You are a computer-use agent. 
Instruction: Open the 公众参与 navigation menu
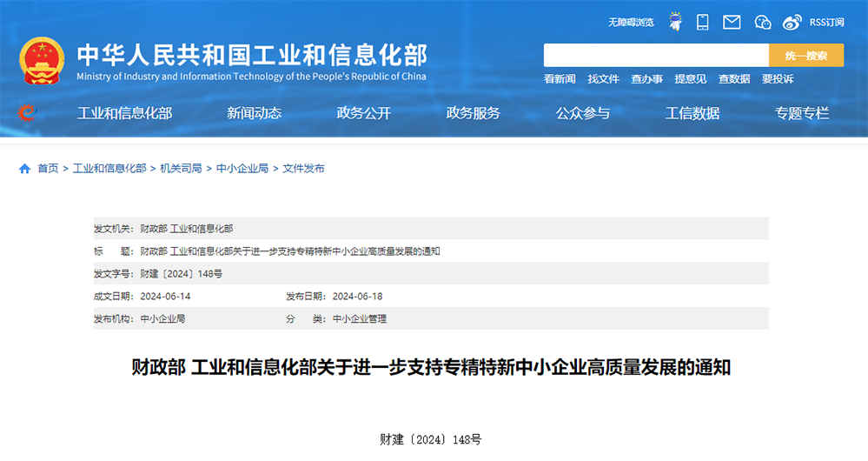pos(583,113)
